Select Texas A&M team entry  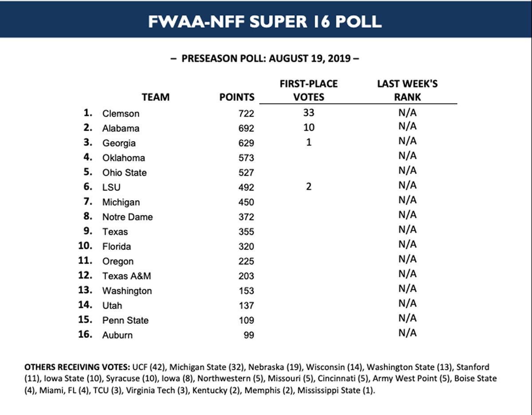[x=127, y=276]
